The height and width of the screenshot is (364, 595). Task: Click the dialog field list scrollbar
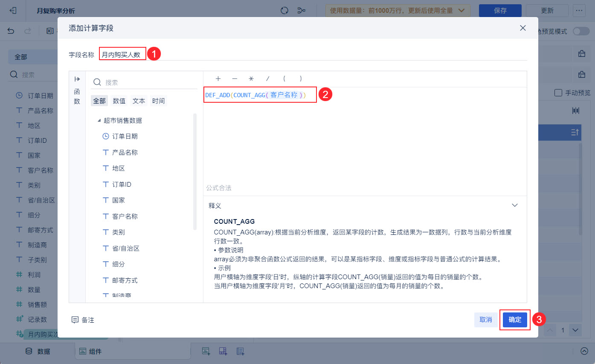point(195,172)
